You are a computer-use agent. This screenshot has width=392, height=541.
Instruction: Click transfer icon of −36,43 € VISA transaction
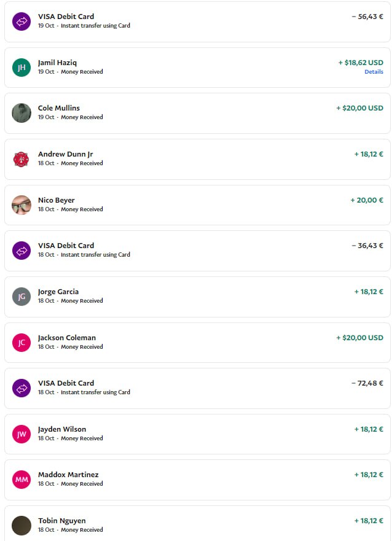[22, 251]
